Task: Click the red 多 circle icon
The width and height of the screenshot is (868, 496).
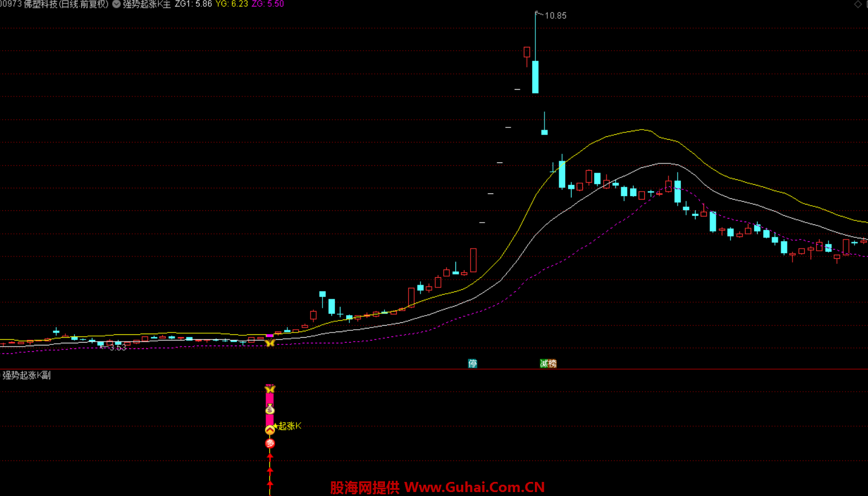Action: (270, 444)
